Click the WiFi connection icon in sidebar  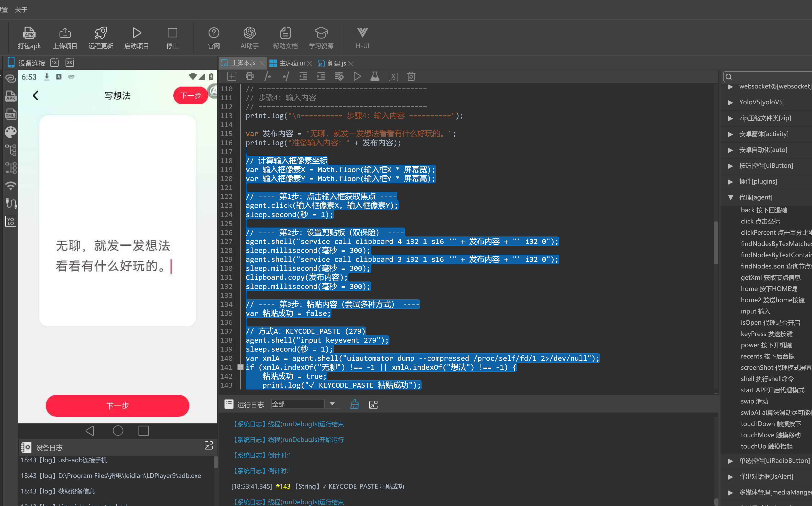(11, 185)
